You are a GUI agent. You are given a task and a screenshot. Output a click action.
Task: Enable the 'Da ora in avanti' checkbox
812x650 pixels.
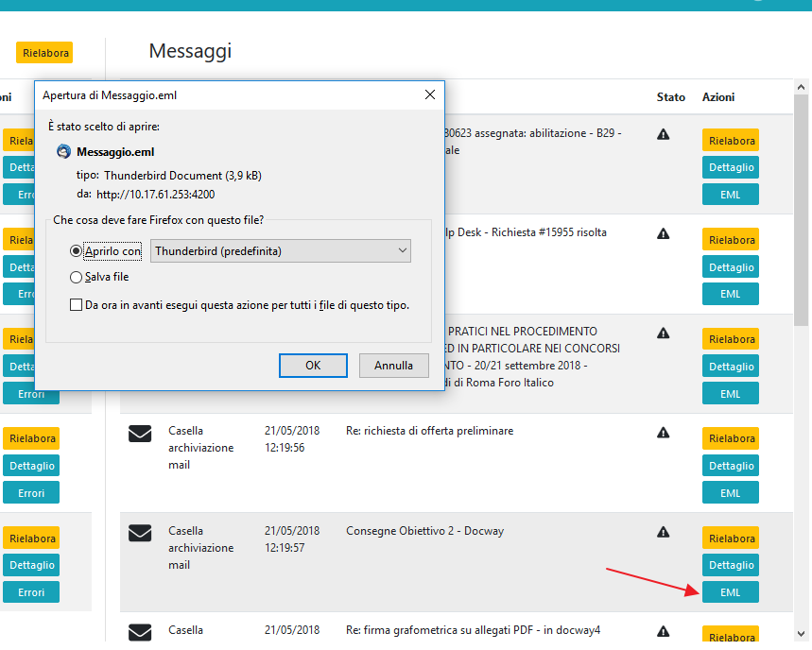pos(76,305)
